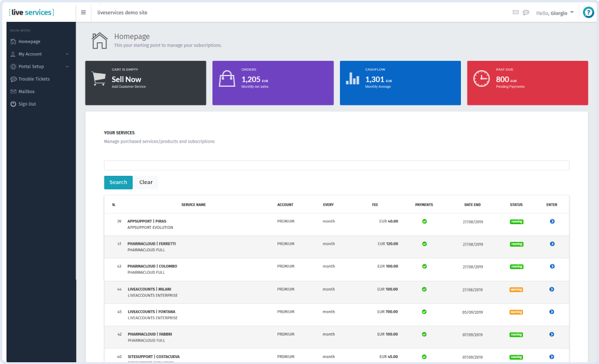Click the Mailbox envelope icon in sidebar
599x364 pixels.
(14, 91)
